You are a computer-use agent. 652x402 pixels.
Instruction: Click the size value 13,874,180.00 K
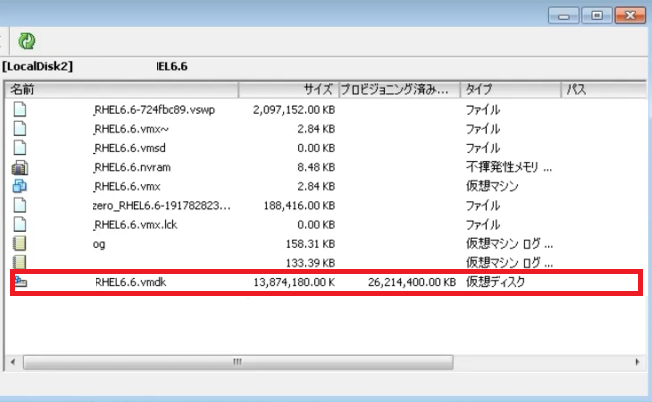[x=294, y=282]
